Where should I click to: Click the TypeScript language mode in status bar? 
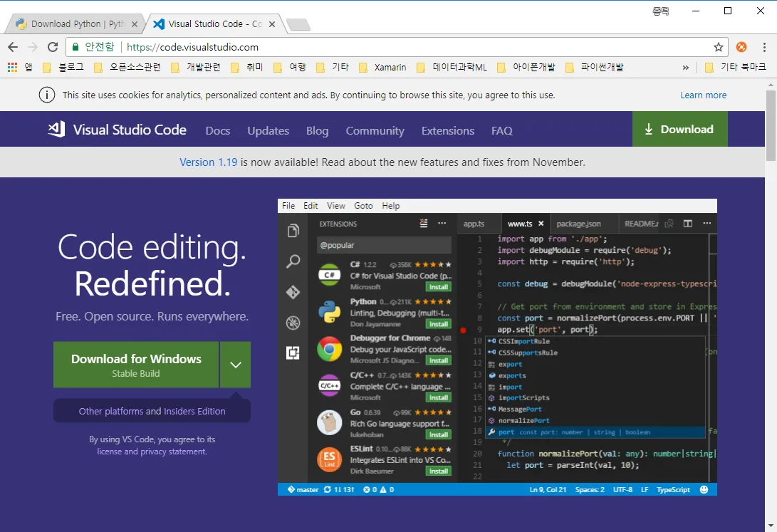[673, 489]
